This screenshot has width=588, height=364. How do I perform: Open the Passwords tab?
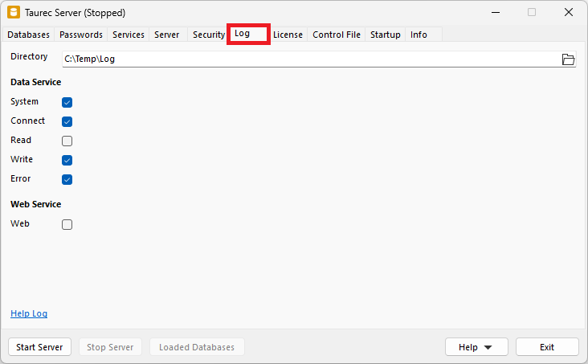(81, 35)
